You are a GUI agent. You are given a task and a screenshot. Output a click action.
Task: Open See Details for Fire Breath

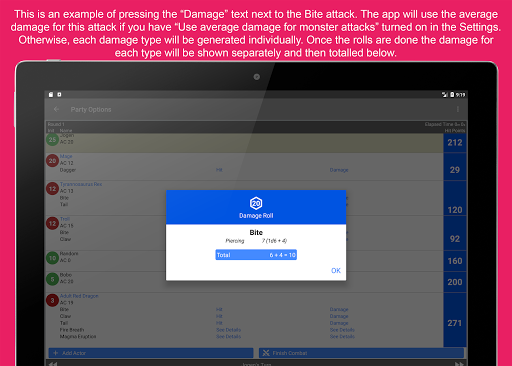[228, 330]
